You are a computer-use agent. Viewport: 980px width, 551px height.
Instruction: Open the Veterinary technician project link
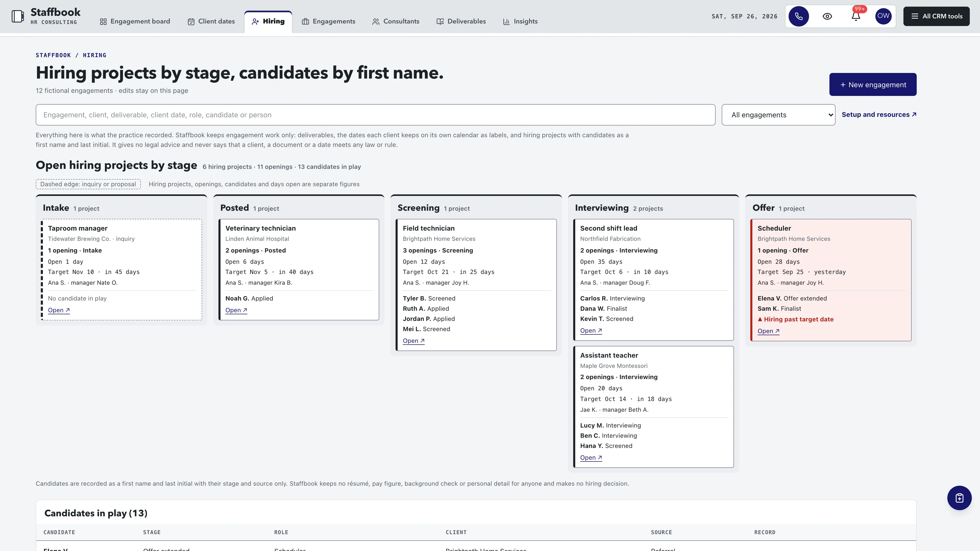click(236, 310)
